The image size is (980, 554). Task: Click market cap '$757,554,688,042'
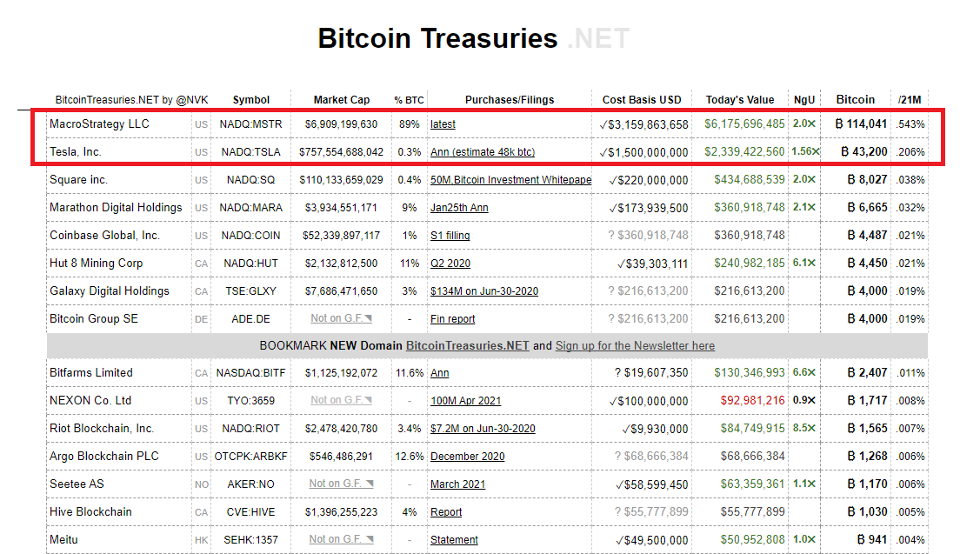coord(341,152)
